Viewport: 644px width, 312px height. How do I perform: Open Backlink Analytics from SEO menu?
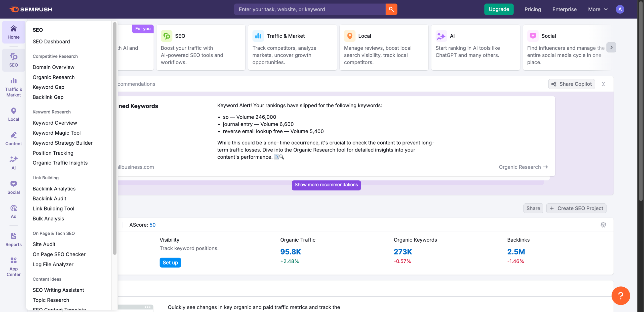point(54,189)
